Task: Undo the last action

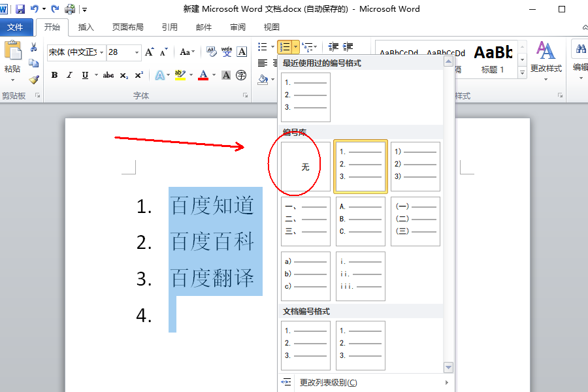Action: 35,8
